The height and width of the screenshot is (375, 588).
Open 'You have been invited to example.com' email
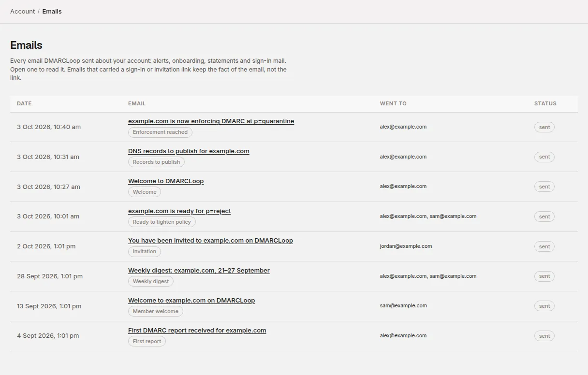[x=210, y=241]
